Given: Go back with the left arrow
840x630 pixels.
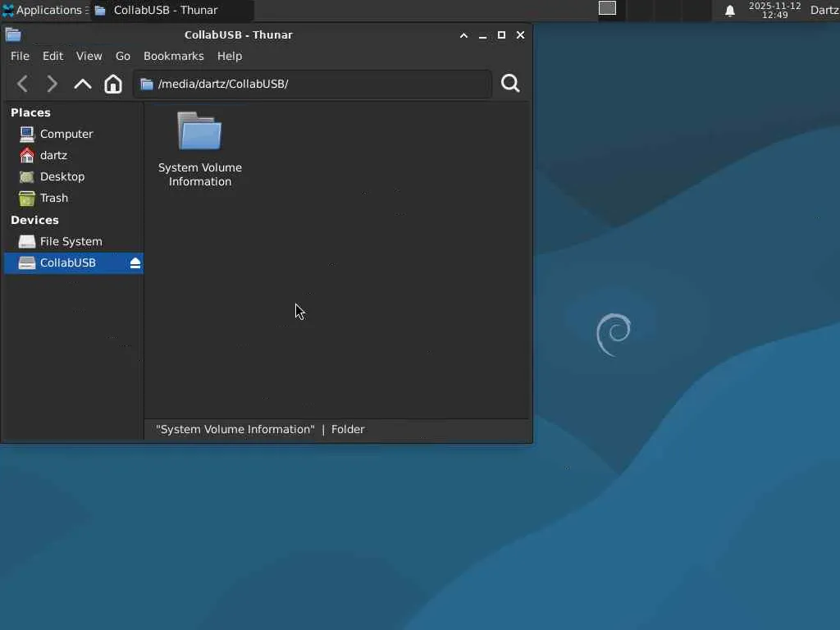Looking at the screenshot, I should (x=22, y=84).
